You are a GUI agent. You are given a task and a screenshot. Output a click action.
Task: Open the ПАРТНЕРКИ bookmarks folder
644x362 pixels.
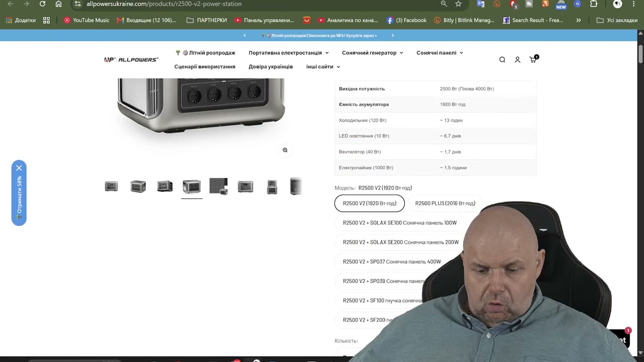click(207, 20)
